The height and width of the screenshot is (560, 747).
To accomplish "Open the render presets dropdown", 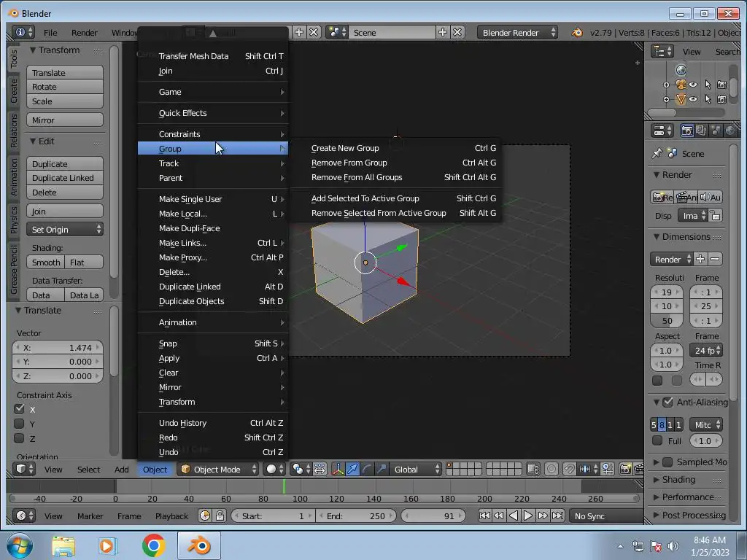I will click(671, 259).
